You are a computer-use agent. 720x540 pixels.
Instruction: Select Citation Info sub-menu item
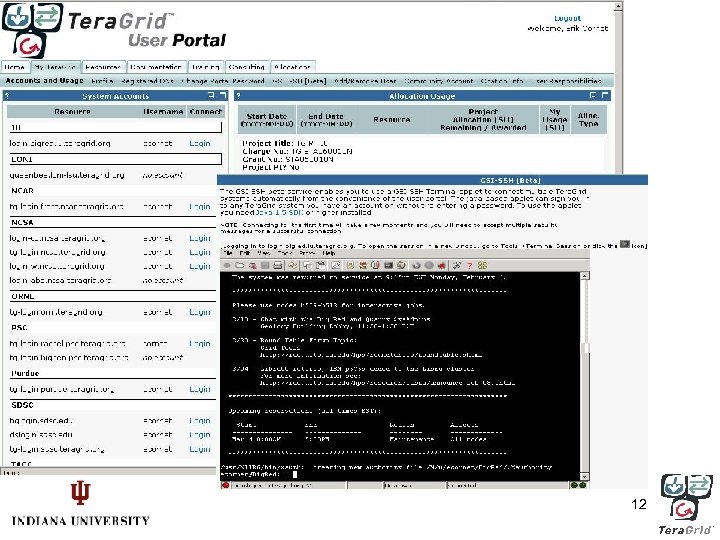502,81
